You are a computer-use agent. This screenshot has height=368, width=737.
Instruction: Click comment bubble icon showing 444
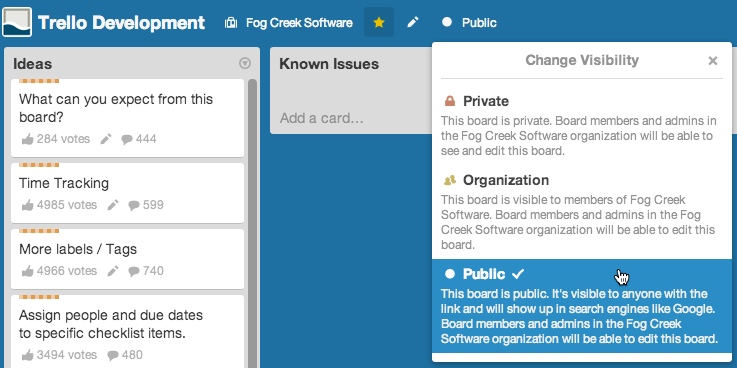click(x=127, y=140)
